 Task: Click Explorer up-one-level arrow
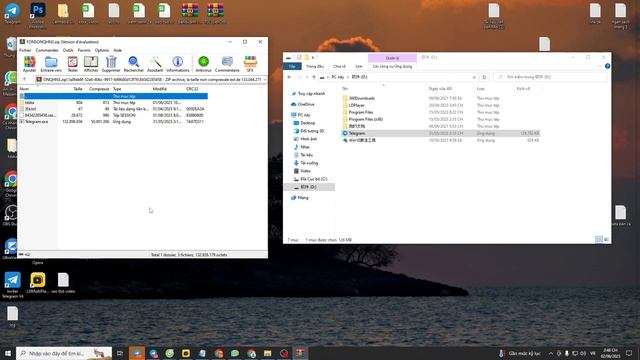tap(314, 77)
